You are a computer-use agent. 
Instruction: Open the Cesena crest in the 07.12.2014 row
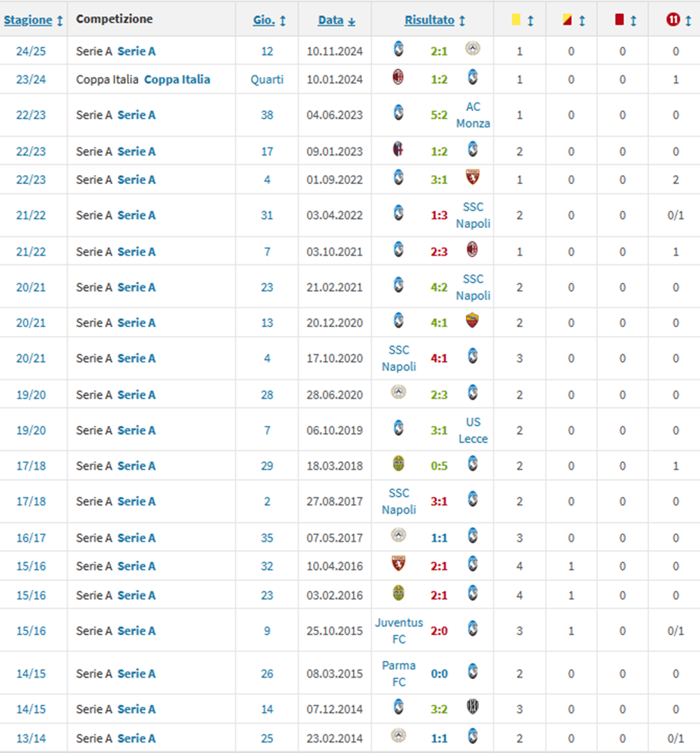point(473,707)
